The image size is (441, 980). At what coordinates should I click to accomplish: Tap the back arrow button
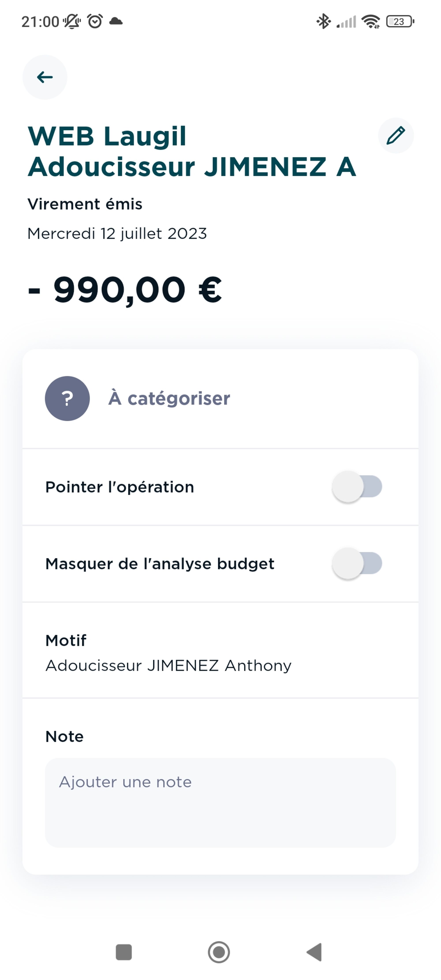45,77
